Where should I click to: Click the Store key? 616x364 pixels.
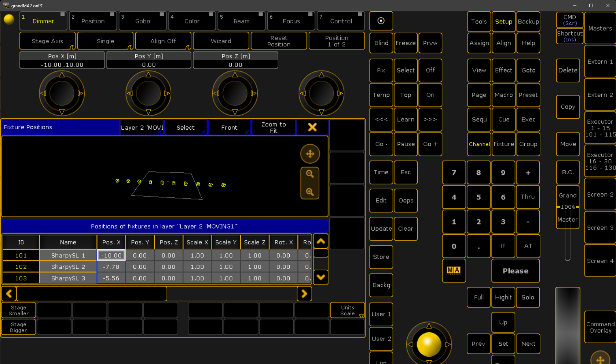tap(381, 257)
